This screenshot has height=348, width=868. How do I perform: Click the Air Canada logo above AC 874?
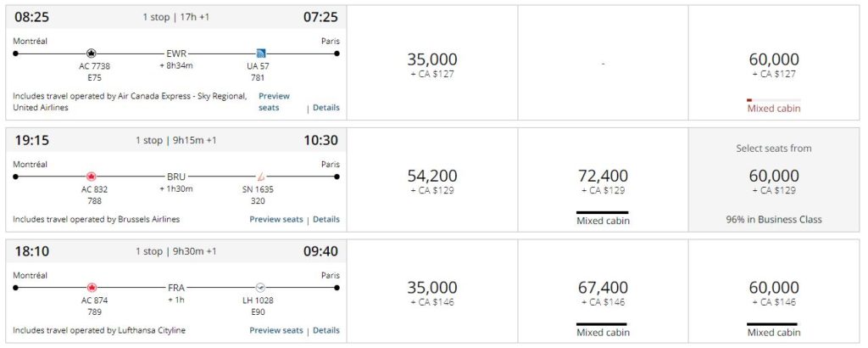92,288
